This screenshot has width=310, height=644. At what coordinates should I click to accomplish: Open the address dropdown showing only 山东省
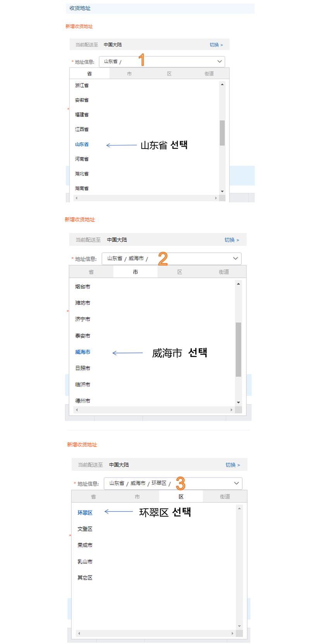(x=162, y=62)
